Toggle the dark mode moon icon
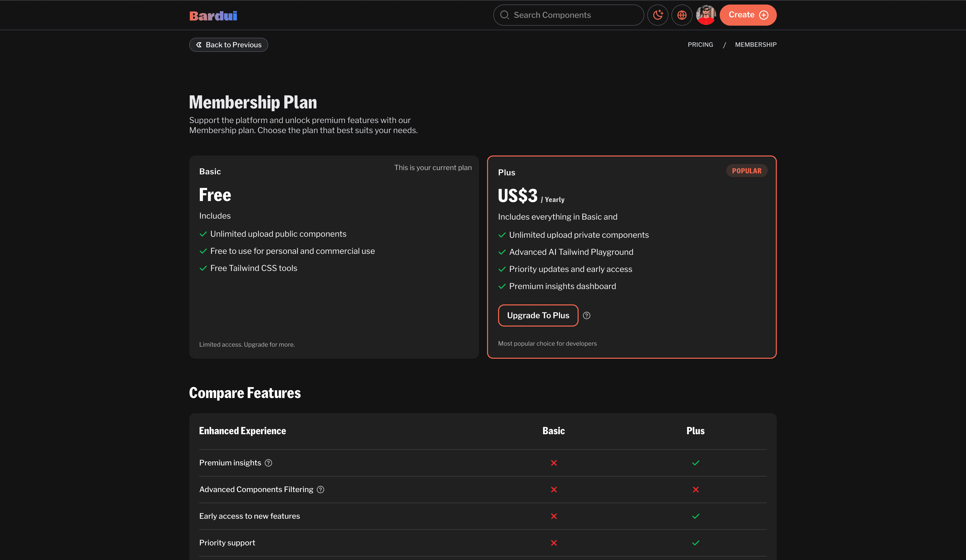This screenshot has height=560, width=966. (658, 15)
